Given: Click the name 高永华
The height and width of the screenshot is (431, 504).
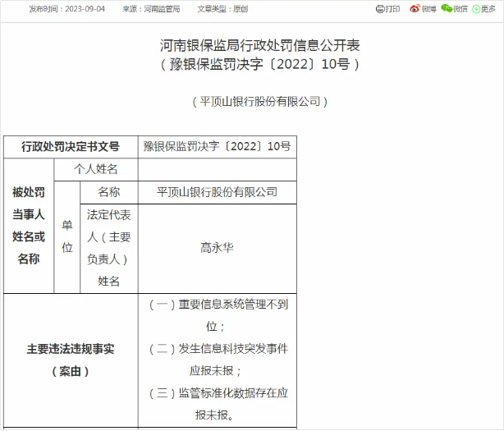Looking at the screenshot, I should [x=217, y=248].
